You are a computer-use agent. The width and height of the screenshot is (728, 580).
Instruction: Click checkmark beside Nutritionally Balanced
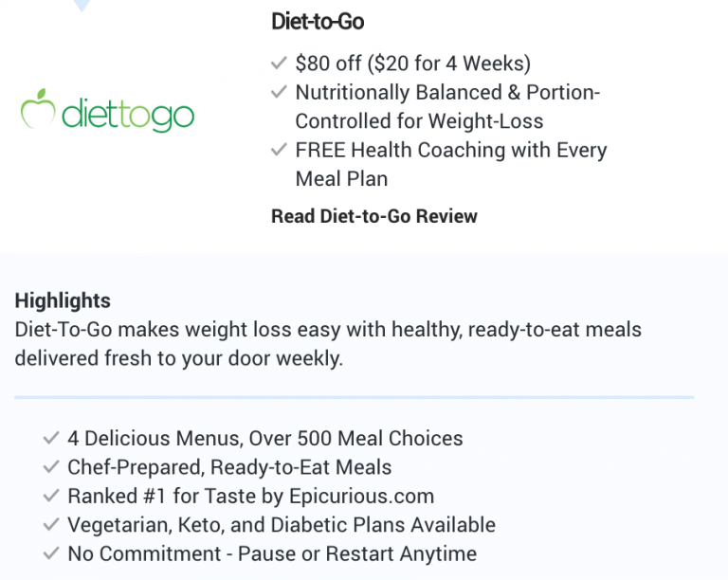coord(279,91)
